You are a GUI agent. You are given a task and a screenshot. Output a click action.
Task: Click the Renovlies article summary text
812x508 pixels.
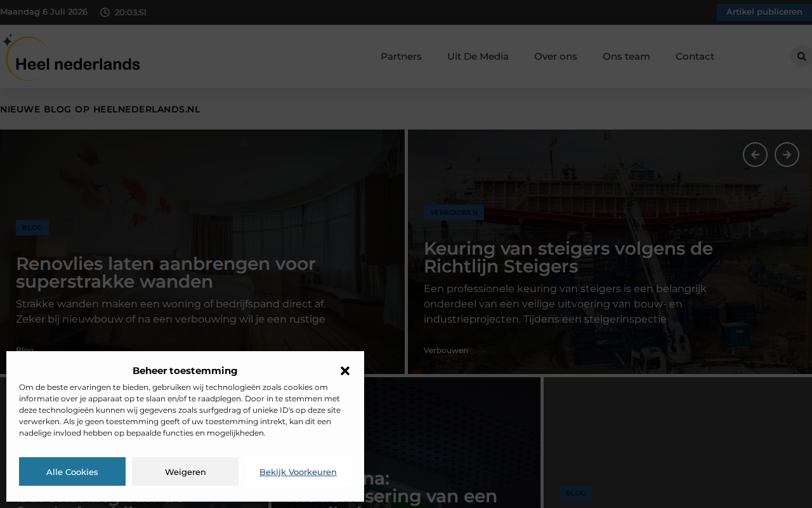click(171, 312)
